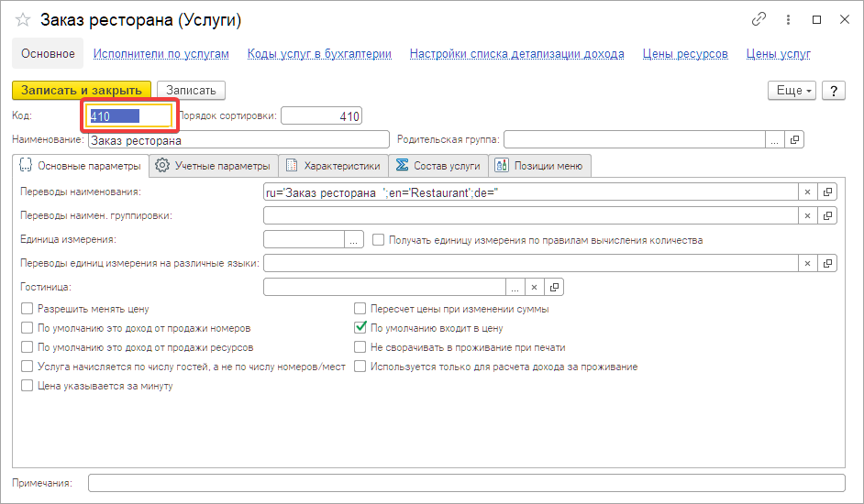Screen dimensions: 864x504
Task: Expand the Еще dropdown menu
Action: point(792,91)
